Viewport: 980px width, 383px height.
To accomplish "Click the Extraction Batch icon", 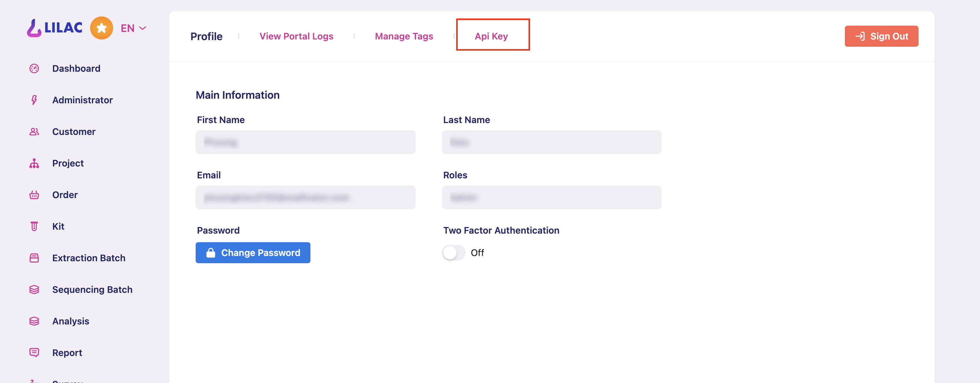I will point(34,258).
